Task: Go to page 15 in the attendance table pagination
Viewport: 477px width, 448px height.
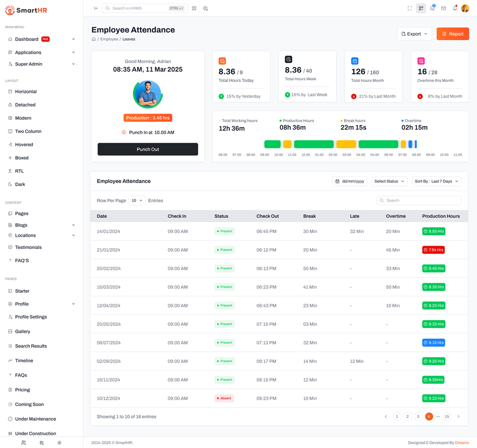Action: point(447,416)
